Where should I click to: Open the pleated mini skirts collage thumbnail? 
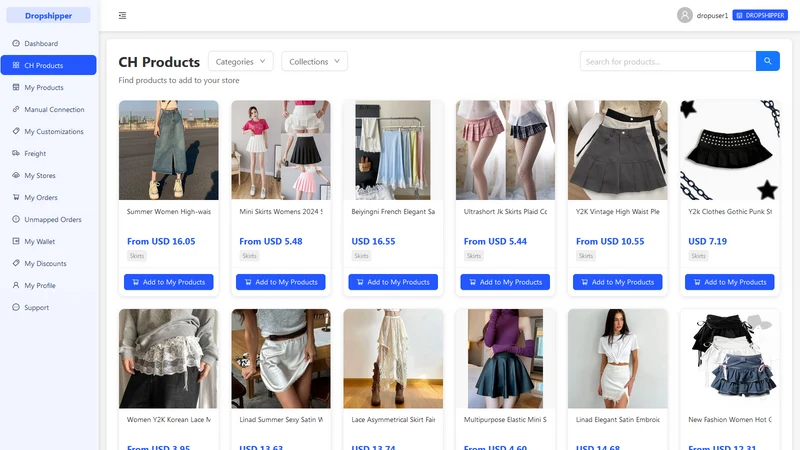tap(281, 150)
